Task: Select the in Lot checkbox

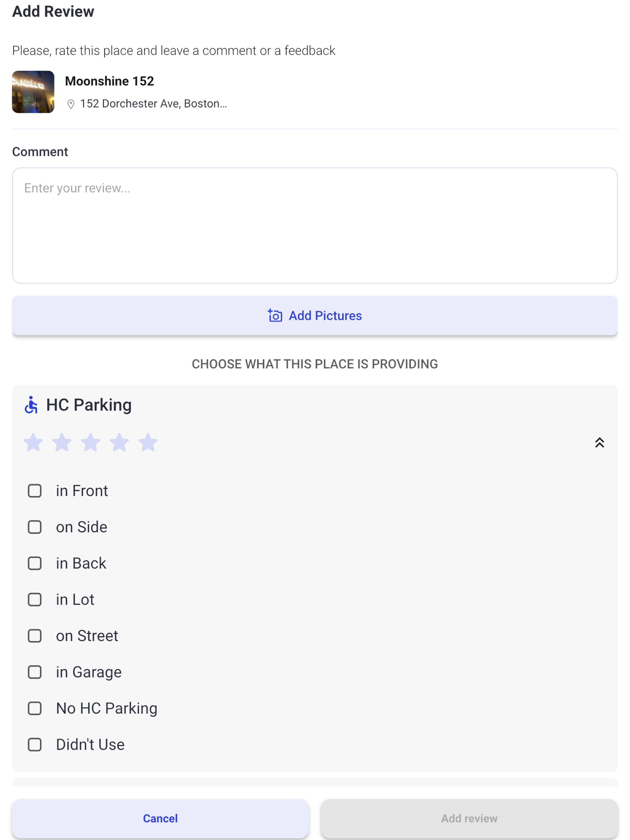Action: (34, 599)
